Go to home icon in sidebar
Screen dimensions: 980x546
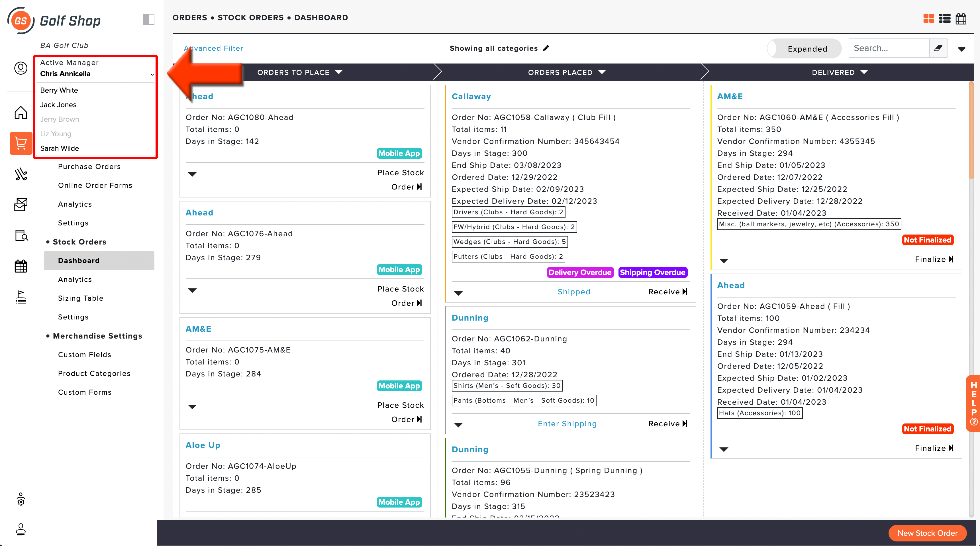pyautogui.click(x=21, y=112)
